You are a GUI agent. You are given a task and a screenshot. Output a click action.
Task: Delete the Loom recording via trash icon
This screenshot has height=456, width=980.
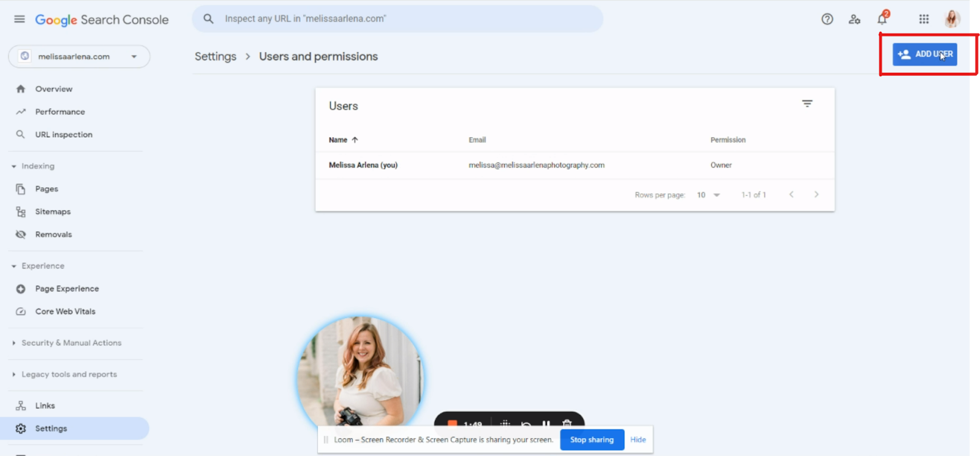[x=567, y=423]
